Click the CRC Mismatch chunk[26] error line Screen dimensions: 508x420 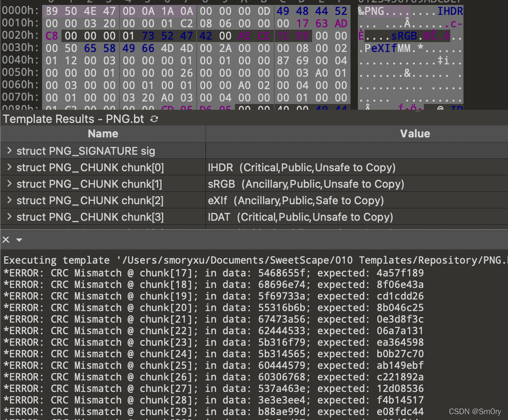tap(214, 377)
